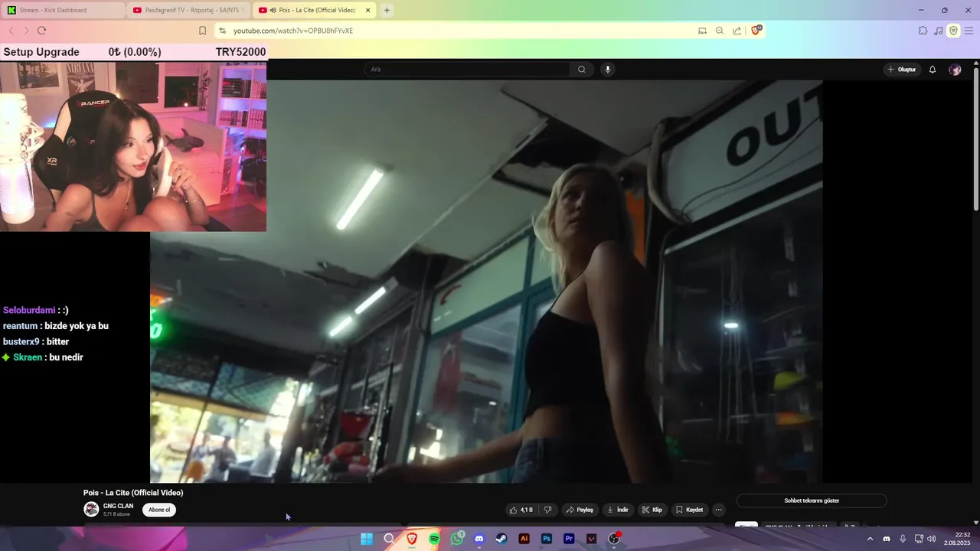Click Setup Upgrade goal label

(41, 52)
